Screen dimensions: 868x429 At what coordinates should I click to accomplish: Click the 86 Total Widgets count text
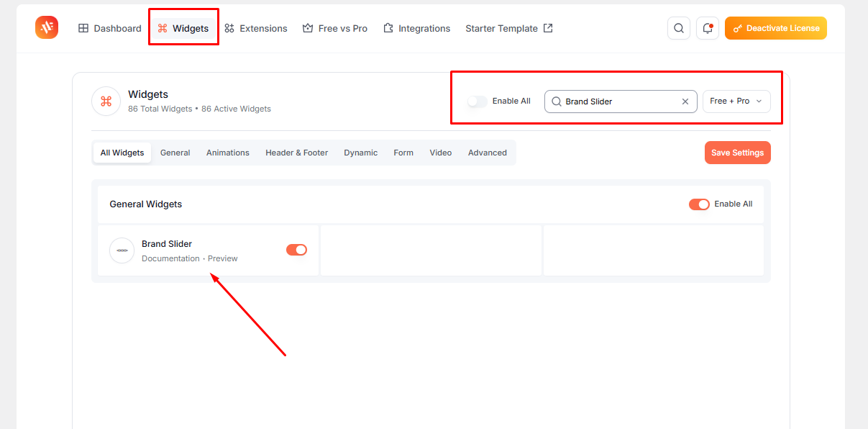(160, 109)
